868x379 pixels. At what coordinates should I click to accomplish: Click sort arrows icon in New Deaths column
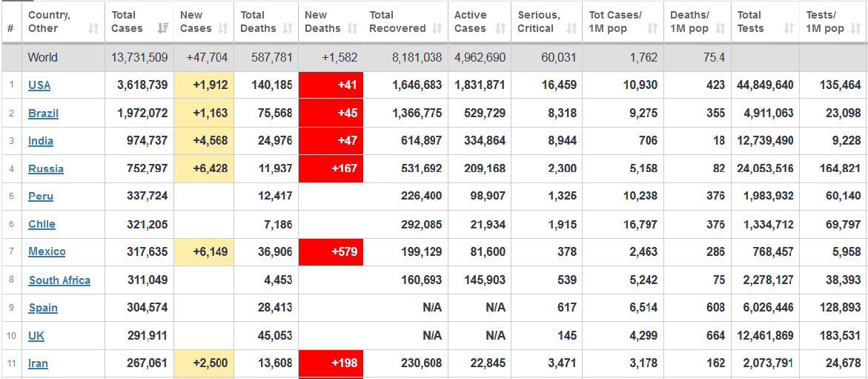point(354,29)
